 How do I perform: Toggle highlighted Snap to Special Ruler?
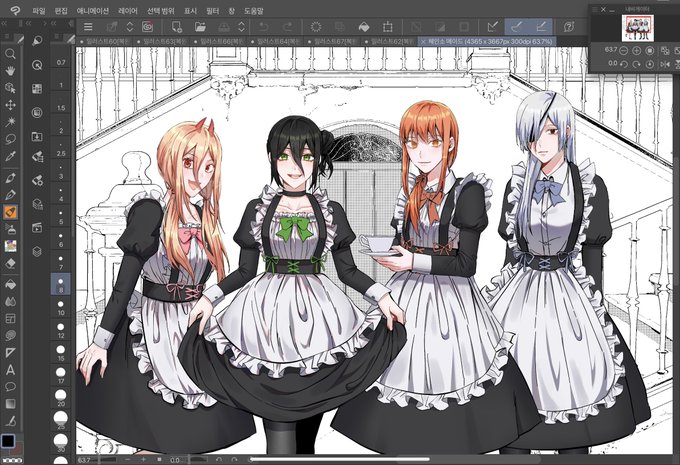517,27
